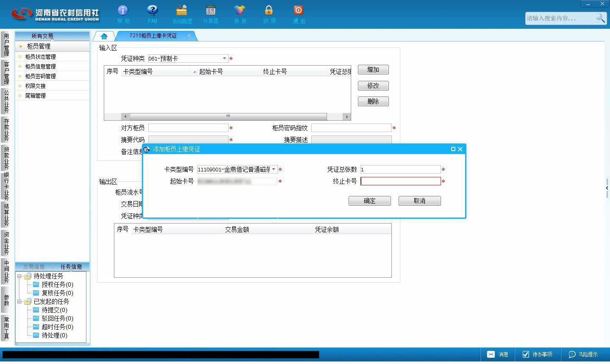
Task: Click the table scrollbar left arrow
Action: [x=125, y=116]
